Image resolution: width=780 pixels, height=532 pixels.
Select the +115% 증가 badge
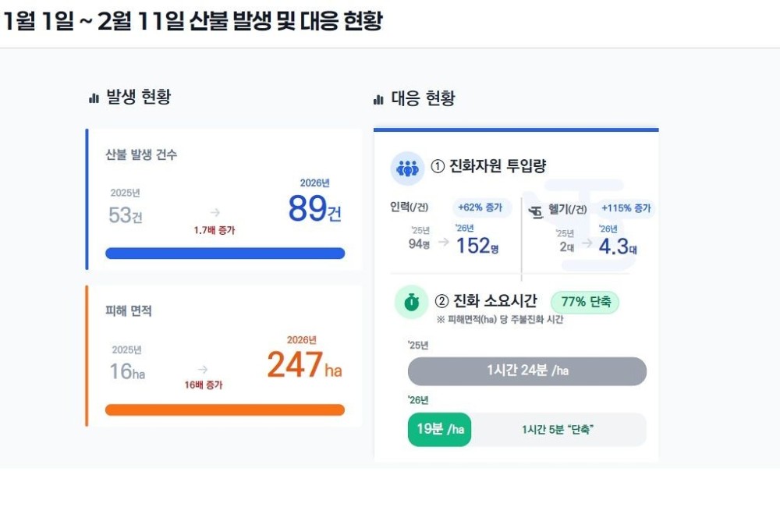[626, 208]
